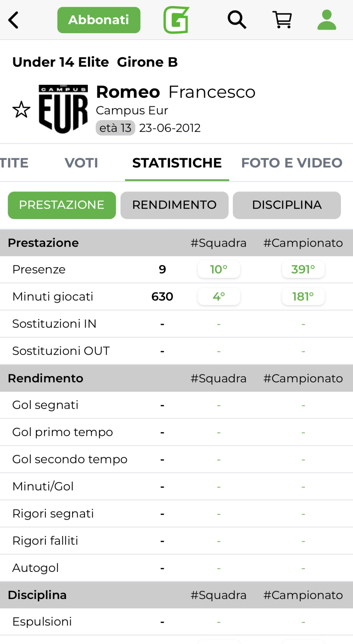Open the search magnifier icon
Viewport: 353px width, 644px height.
[237, 20]
